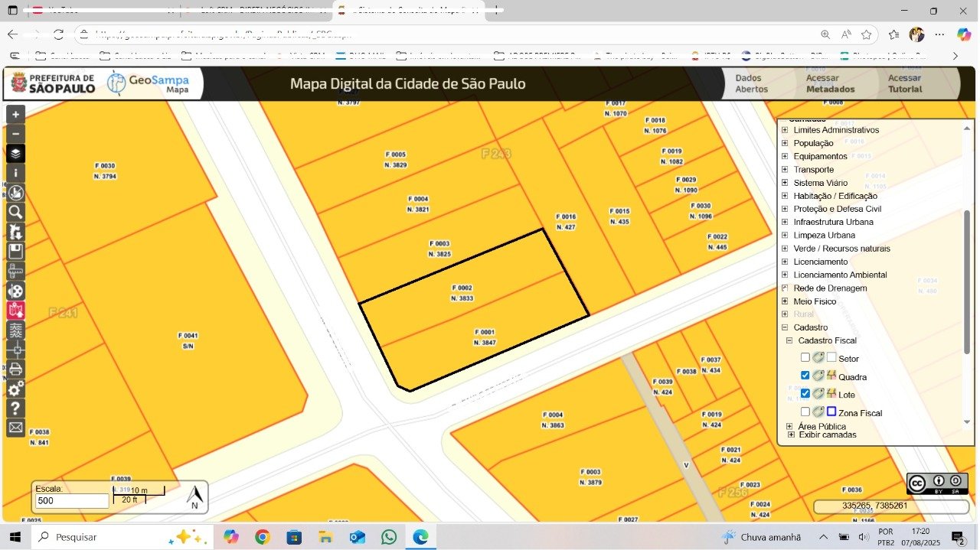
Task: Expand the Equipamentos layer group
Action: [x=785, y=156]
